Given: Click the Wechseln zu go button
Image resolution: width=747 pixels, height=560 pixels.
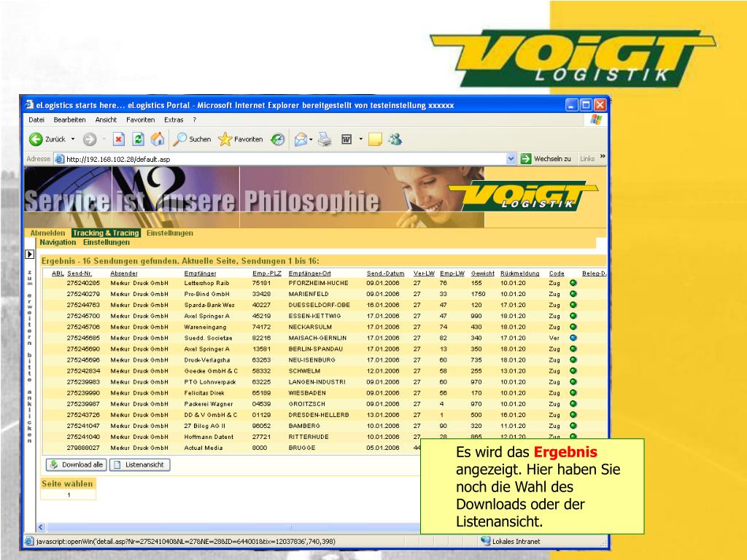Looking at the screenshot, I should click(546, 158).
